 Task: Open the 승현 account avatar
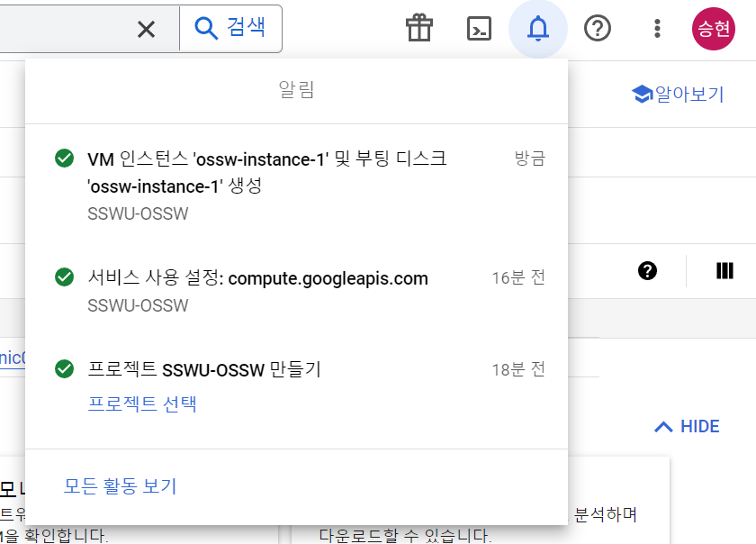[x=714, y=29]
